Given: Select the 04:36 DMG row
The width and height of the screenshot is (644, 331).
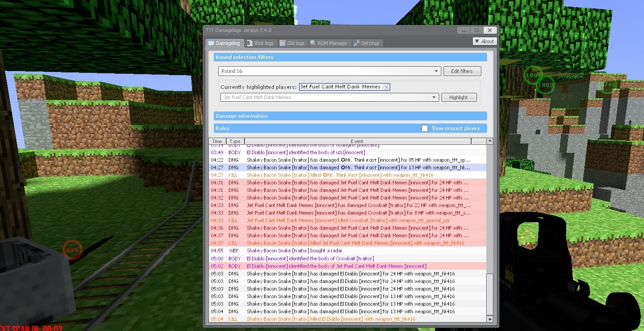Looking at the screenshot, I should [348, 228].
